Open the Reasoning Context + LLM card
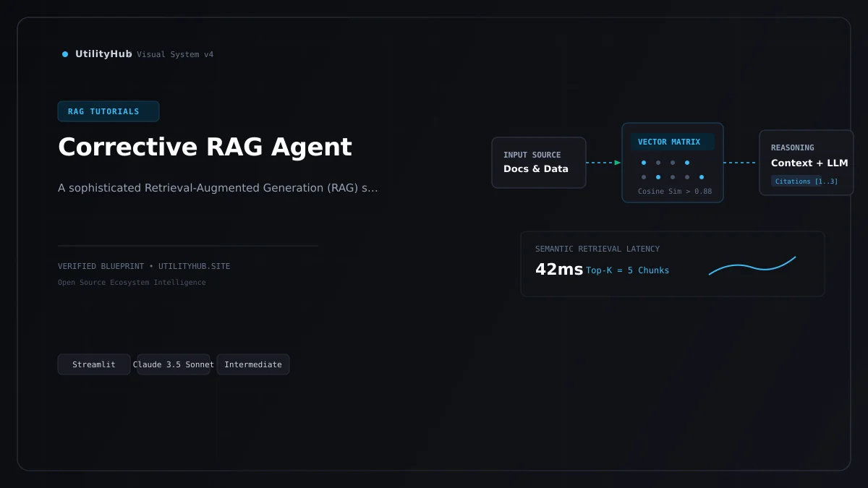 [807, 163]
